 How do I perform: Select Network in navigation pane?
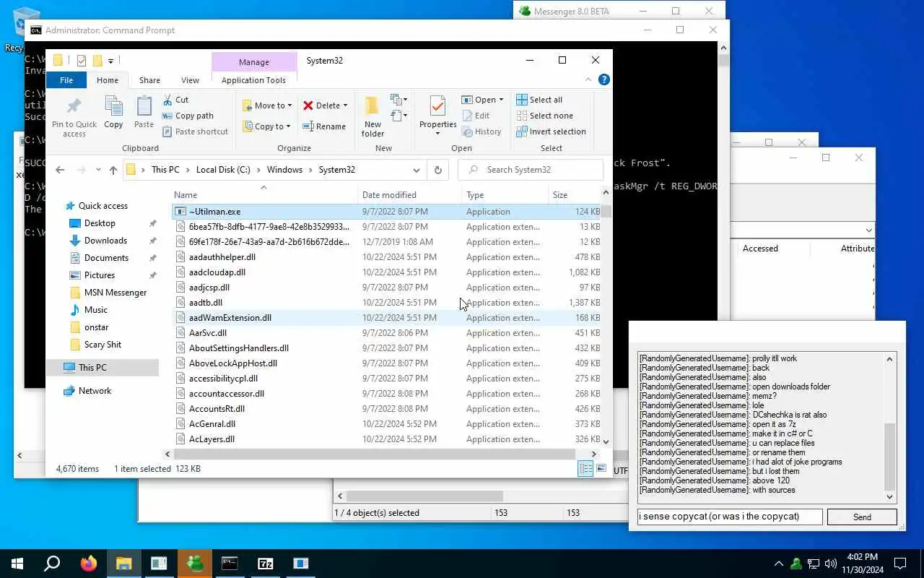[95, 391]
